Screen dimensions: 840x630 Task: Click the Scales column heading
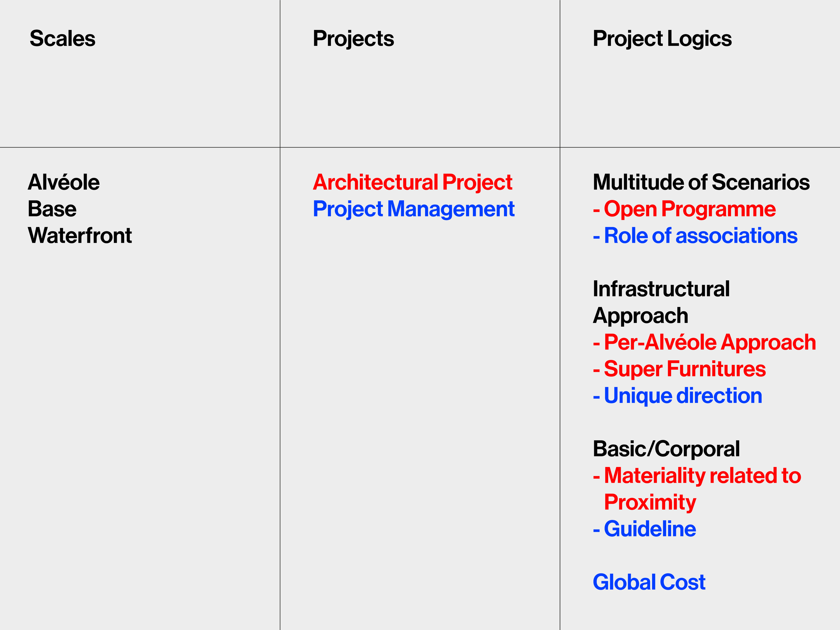point(62,38)
